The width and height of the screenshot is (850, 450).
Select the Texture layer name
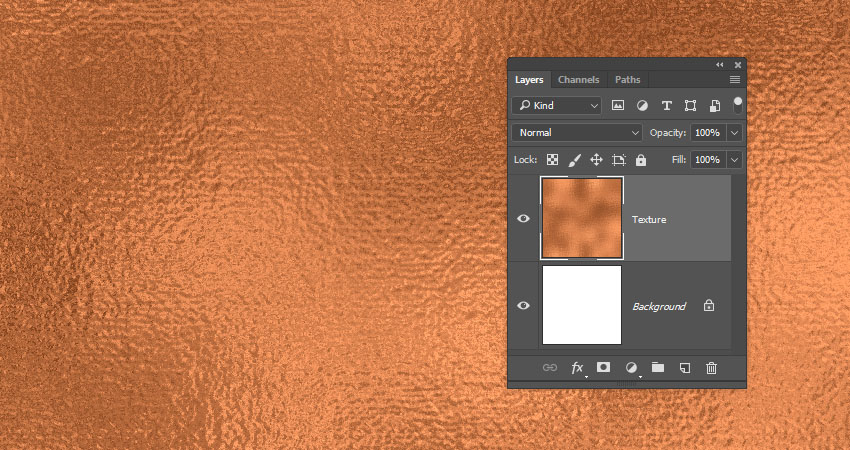pyautogui.click(x=649, y=220)
